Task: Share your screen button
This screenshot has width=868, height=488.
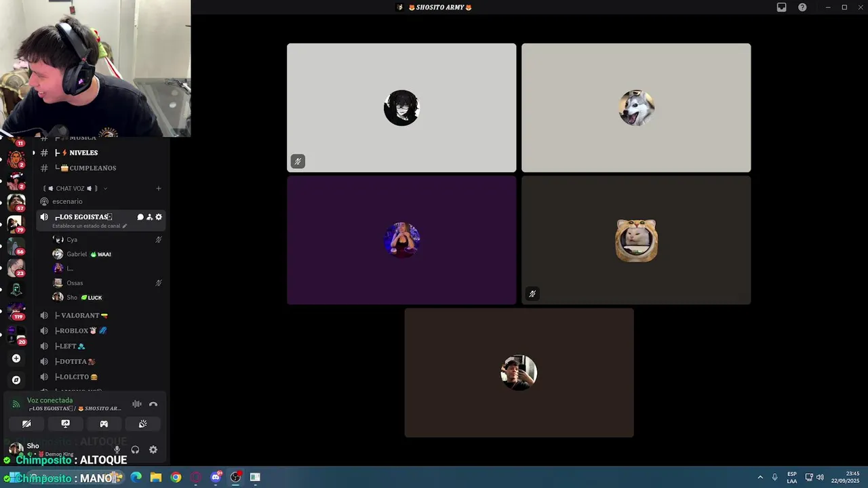Action: click(x=65, y=424)
